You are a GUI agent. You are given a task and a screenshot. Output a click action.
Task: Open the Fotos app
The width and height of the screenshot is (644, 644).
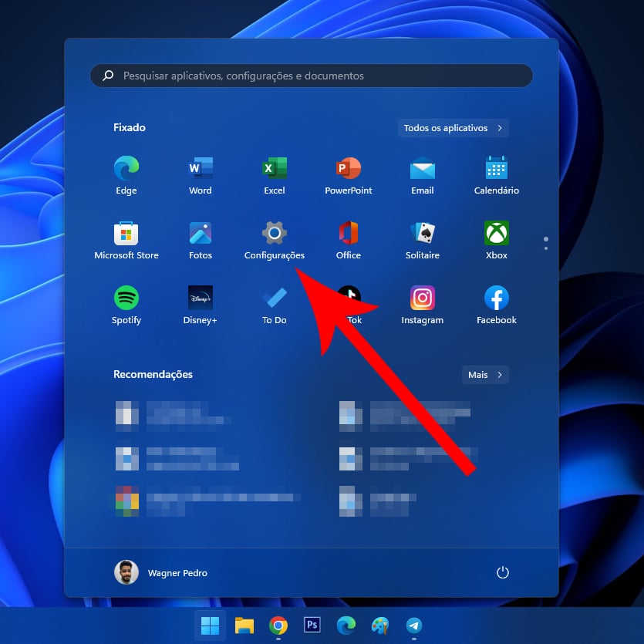(x=200, y=232)
